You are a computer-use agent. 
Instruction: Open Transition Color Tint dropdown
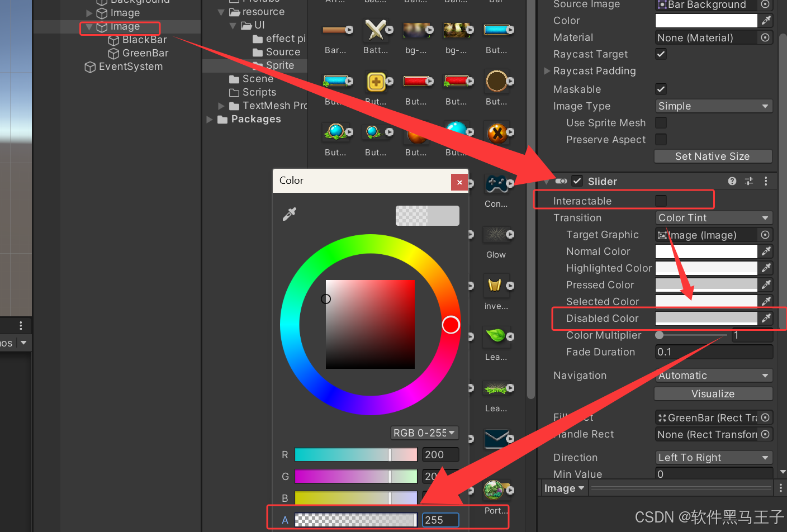click(714, 218)
